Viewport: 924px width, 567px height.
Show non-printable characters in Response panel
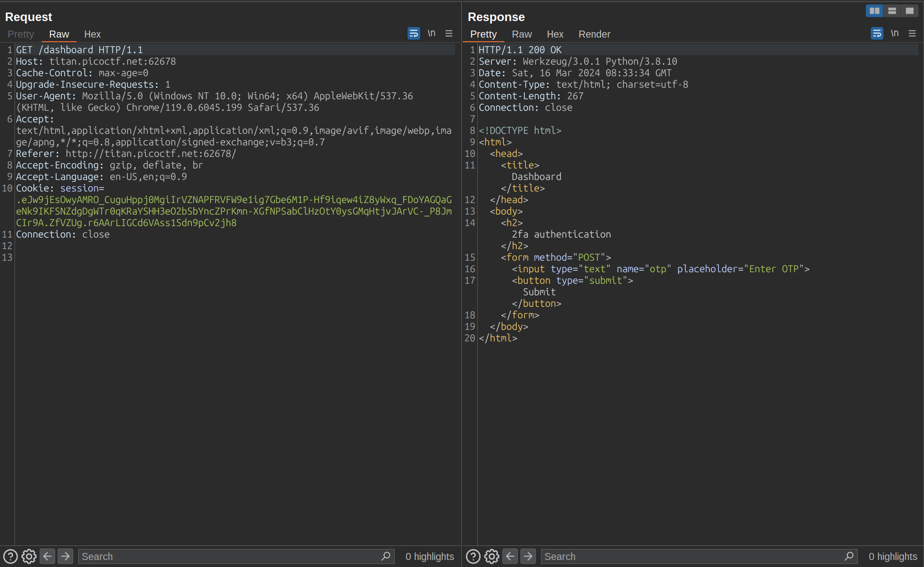[x=894, y=34]
